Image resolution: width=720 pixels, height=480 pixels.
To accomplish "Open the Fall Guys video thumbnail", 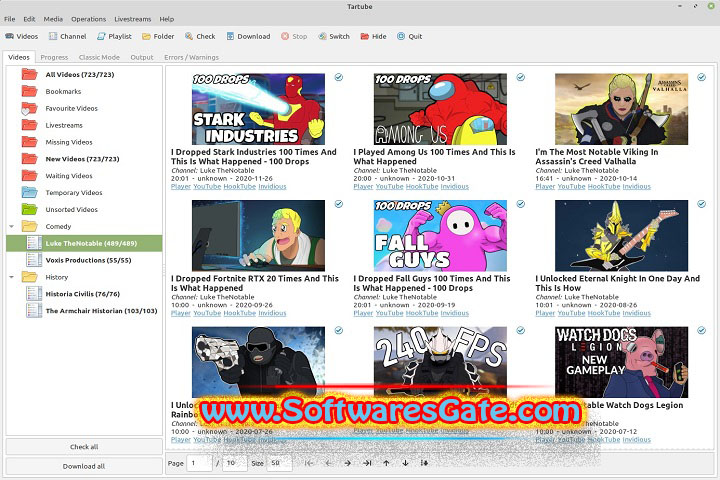I will click(440, 236).
